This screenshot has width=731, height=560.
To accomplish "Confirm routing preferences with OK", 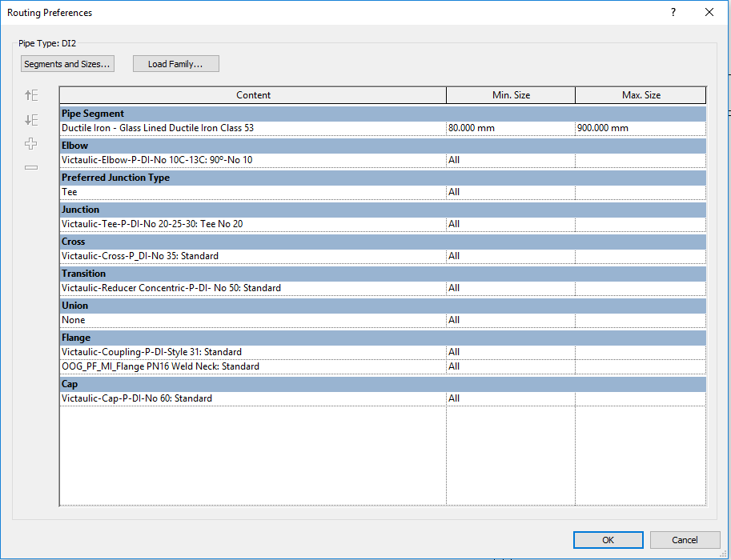I will click(x=608, y=539).
